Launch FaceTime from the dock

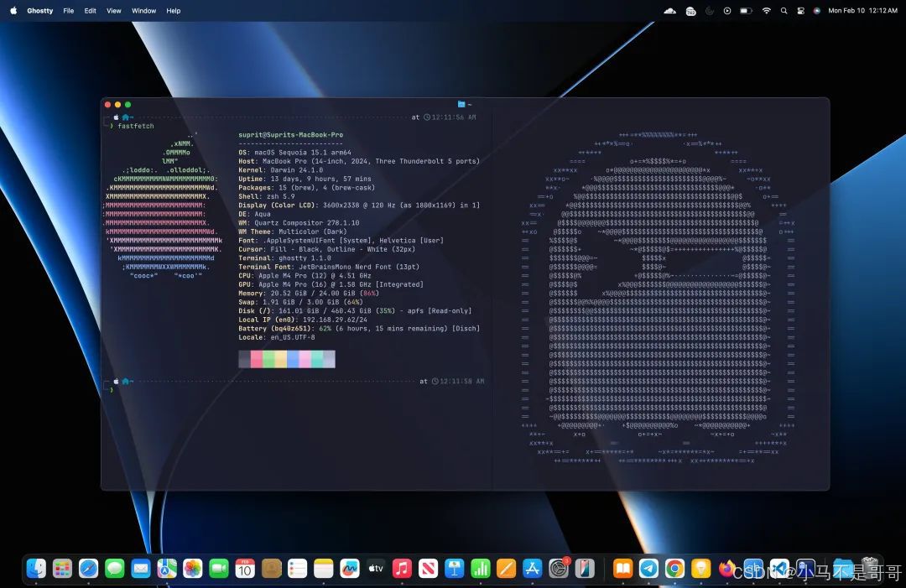point(219,569)
